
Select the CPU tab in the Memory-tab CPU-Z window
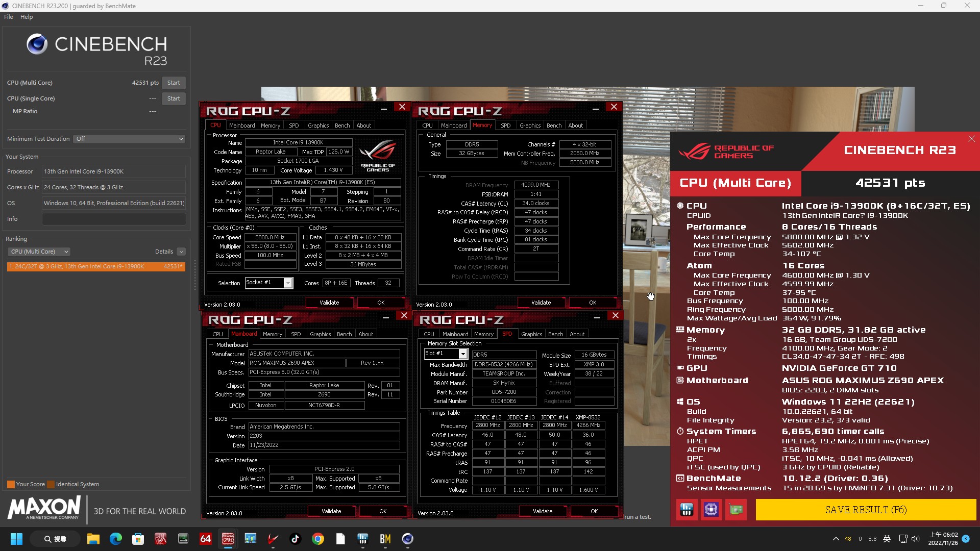pos(427,126)
